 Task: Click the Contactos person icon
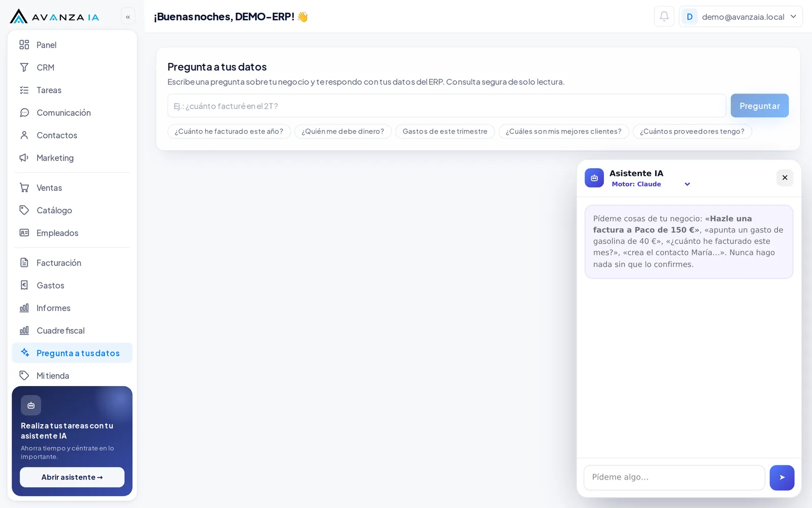(24, 135)
